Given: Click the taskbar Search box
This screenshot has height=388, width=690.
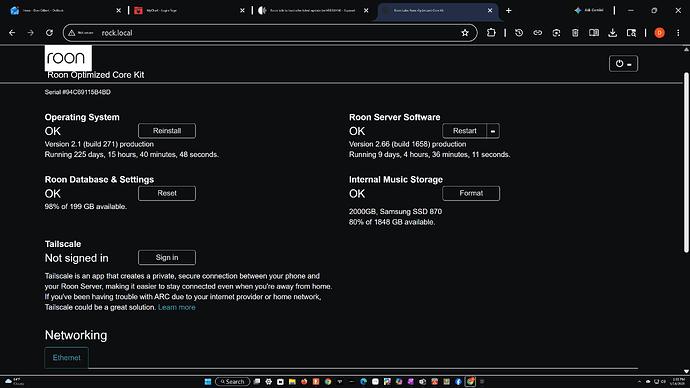Looking at the screenshot, I should 232,381.
